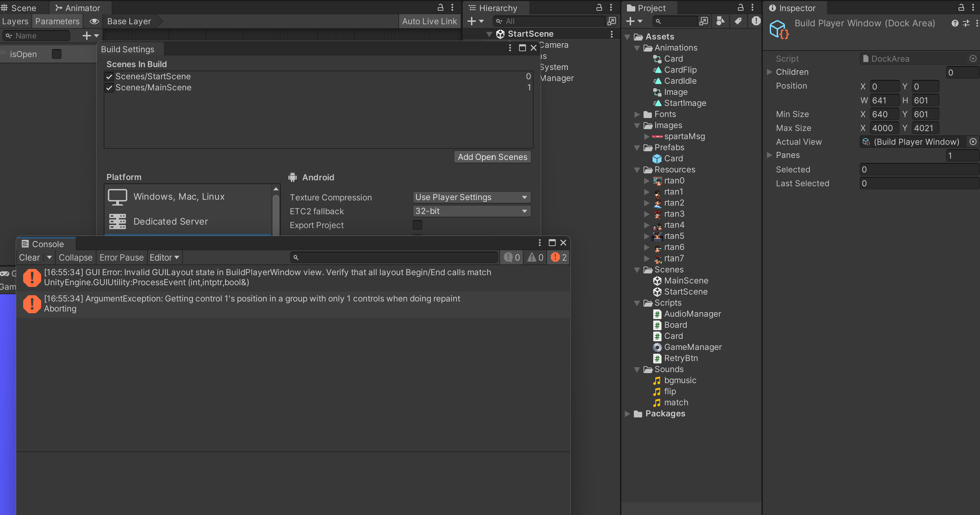Select the bgmusic audio clip icon

657,381
